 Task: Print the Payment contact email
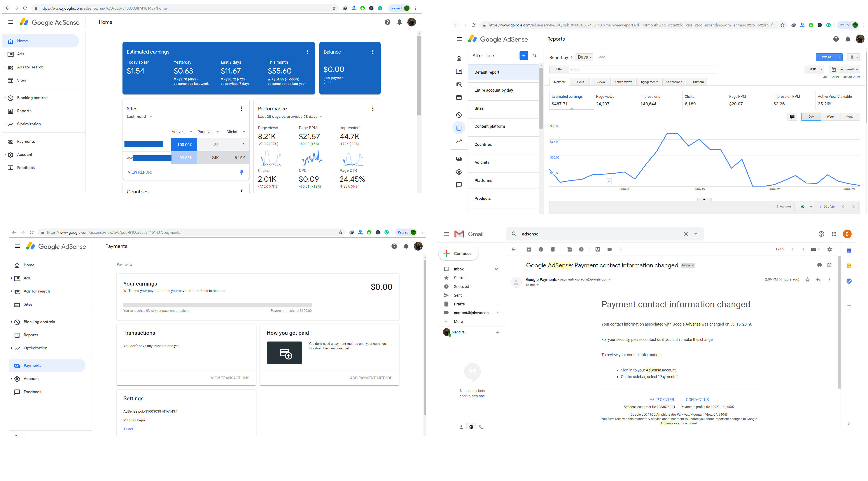(819, 265)
